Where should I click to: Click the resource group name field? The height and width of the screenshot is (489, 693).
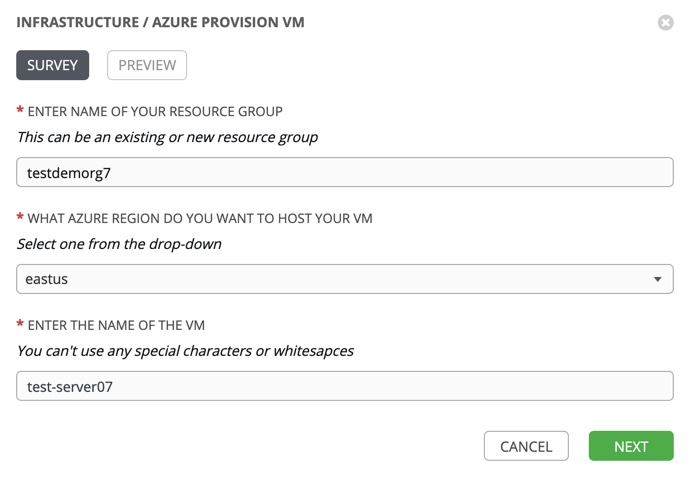(x=344, y=172)
